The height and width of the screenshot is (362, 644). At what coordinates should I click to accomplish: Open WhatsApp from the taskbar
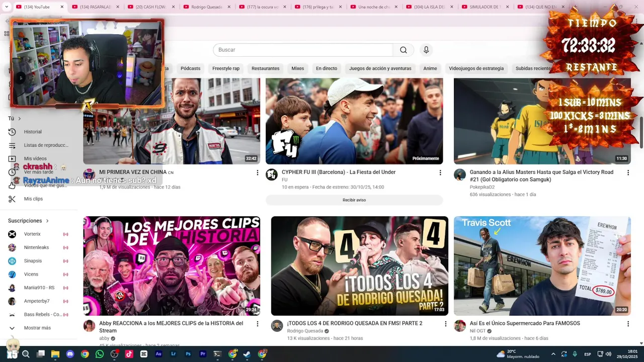[x=100, y=354]
